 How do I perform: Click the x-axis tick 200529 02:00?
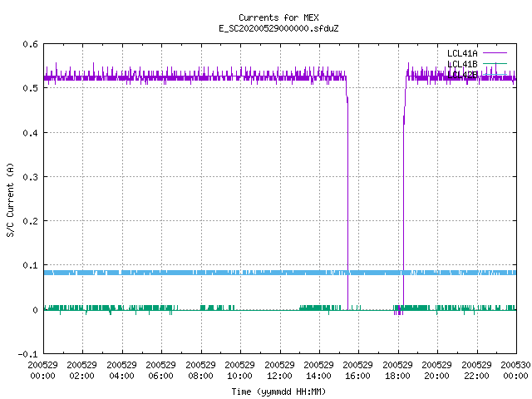pos(81,371)
